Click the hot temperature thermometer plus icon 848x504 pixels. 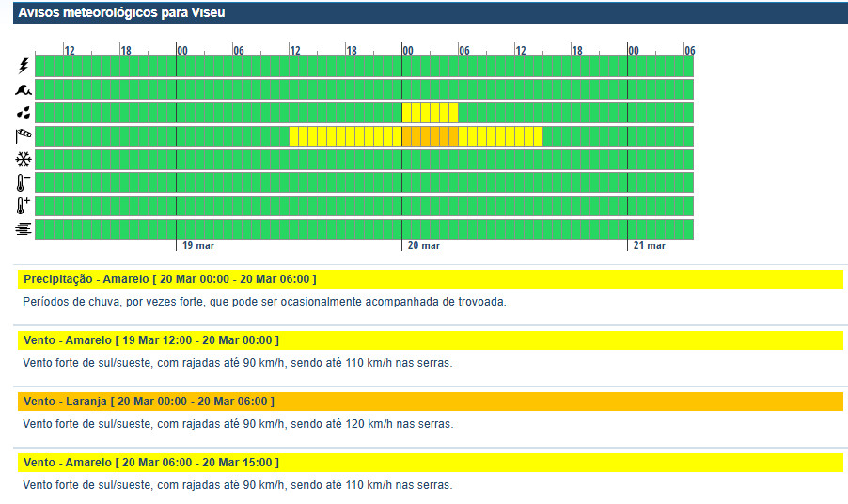[x=24, y=206]
